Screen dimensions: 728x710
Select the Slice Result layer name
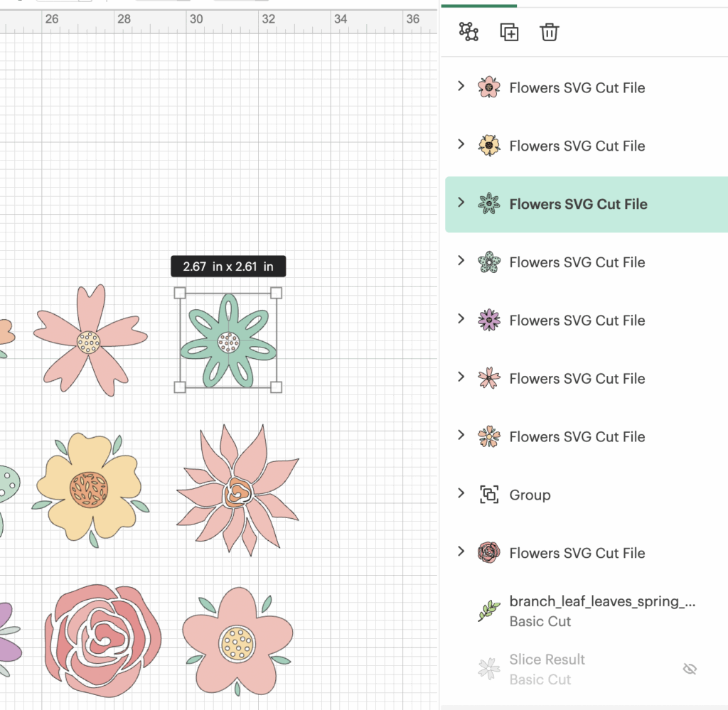(547, 660)
